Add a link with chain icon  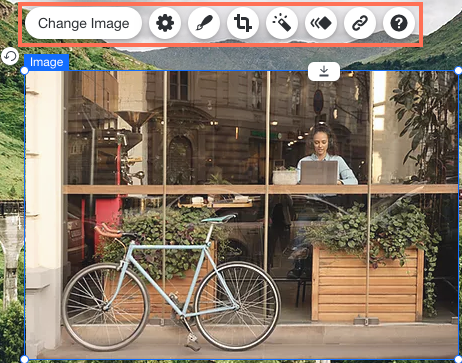360,23
